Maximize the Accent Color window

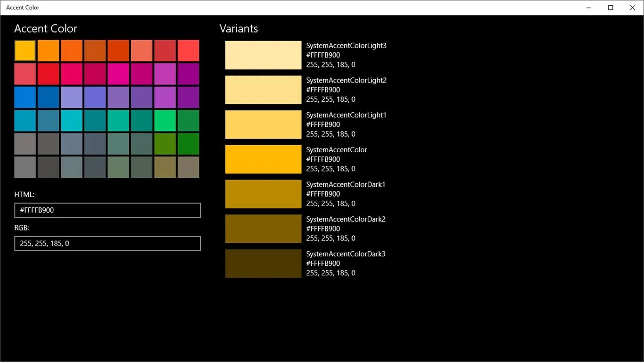tap(611, 8)
